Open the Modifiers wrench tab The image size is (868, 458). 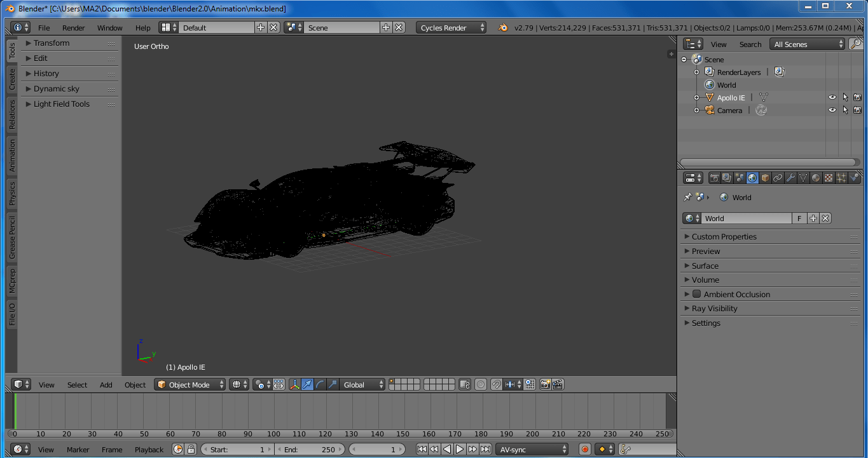click(x=790, y=178)
